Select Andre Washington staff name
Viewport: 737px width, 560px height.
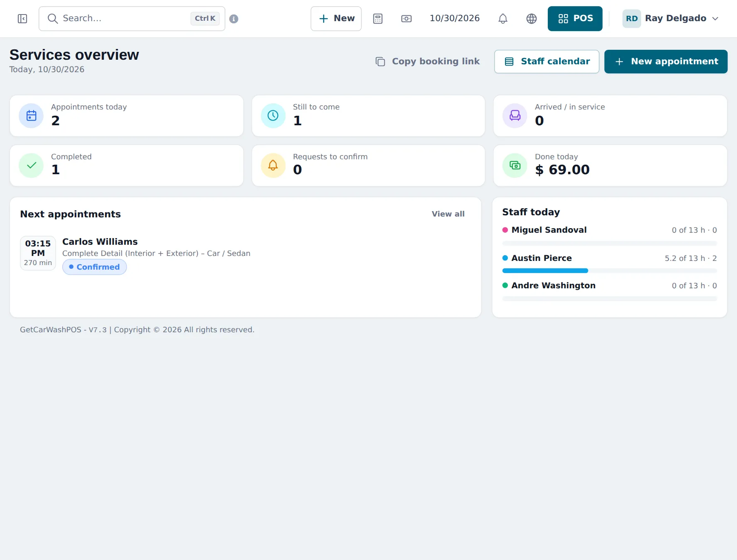point(553,285)
